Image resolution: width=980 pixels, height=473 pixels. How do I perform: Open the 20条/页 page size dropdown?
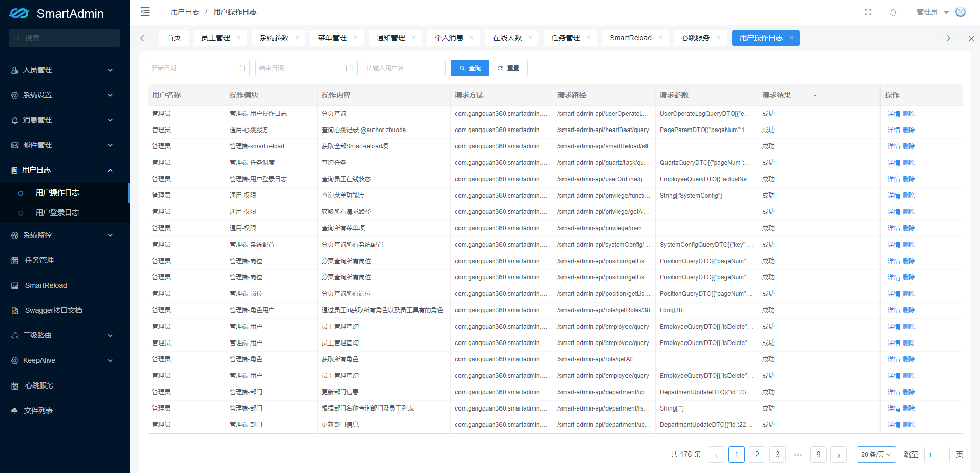coord(875,454)
